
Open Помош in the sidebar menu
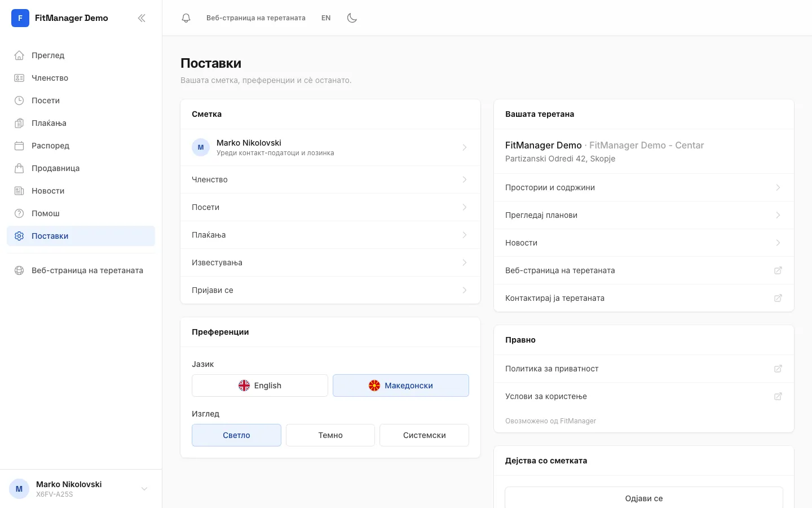[x=81, y=213]
